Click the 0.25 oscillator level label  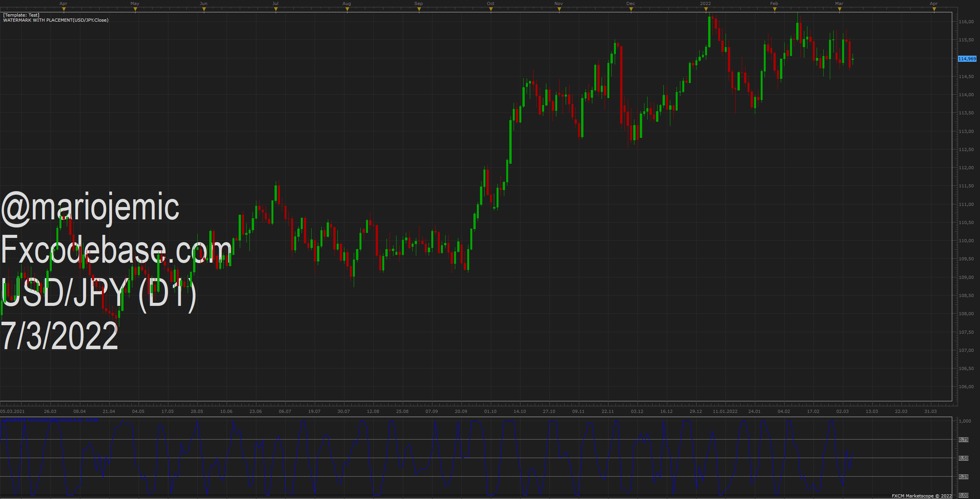964,477
